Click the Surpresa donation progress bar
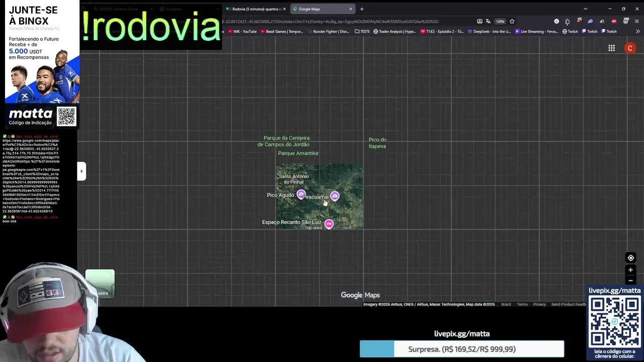This screenshot has height=362, width=644. click(462, 349)
